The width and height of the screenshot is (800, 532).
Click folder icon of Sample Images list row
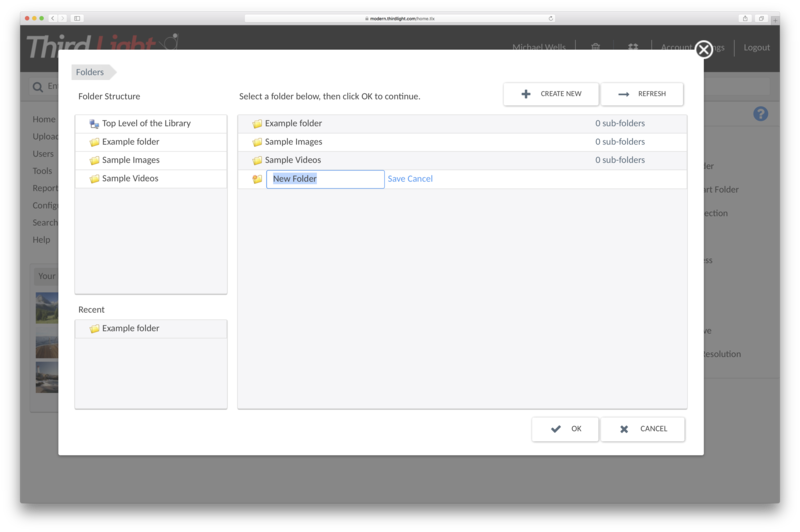[257, 142]
